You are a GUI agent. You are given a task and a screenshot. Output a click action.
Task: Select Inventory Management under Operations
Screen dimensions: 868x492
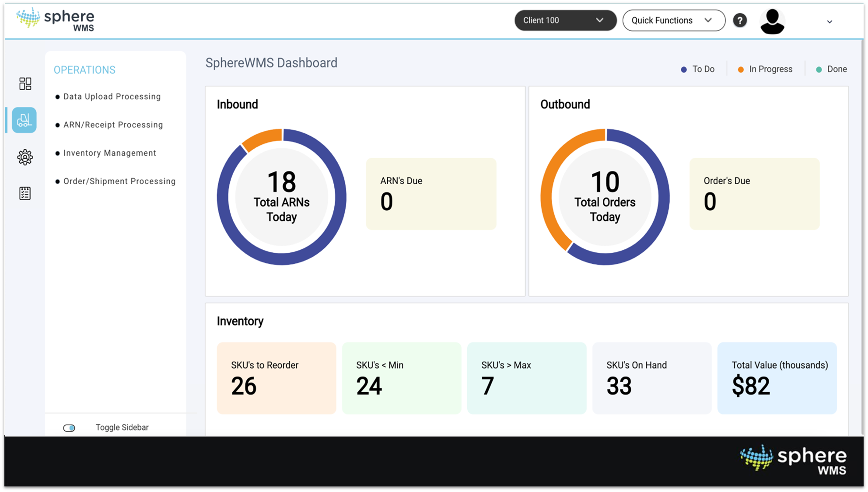click(x=110, y=153)
